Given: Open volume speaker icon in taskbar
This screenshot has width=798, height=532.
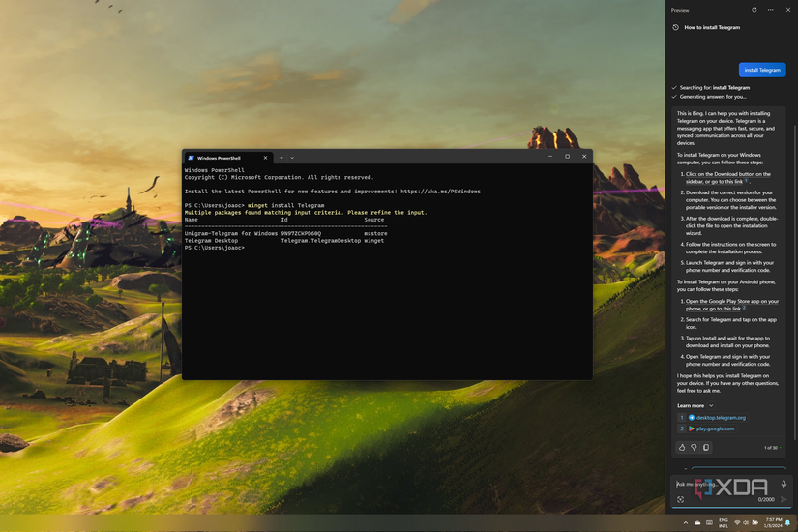Looking at the screenshot, I should 746,523.
